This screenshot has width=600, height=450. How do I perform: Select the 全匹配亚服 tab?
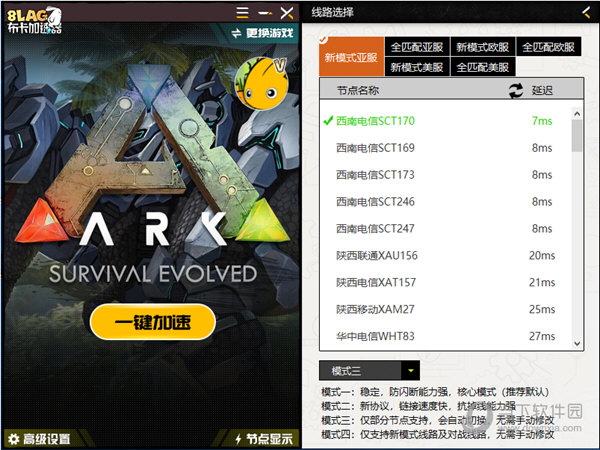(x=417, y=47)
